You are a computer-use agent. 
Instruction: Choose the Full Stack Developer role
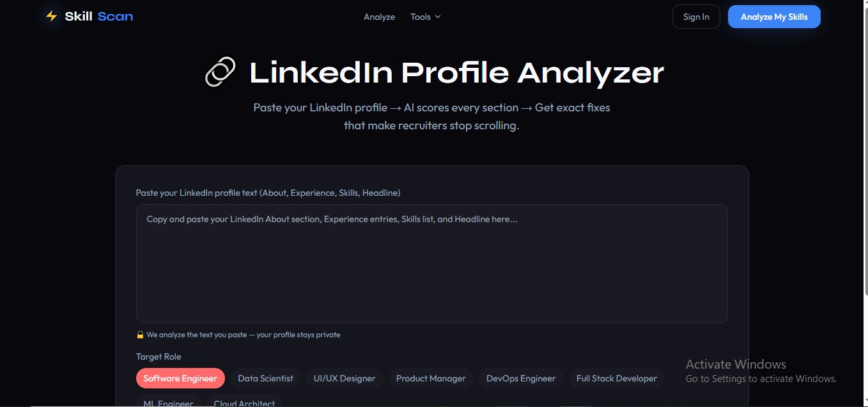[x=617, y=378]
